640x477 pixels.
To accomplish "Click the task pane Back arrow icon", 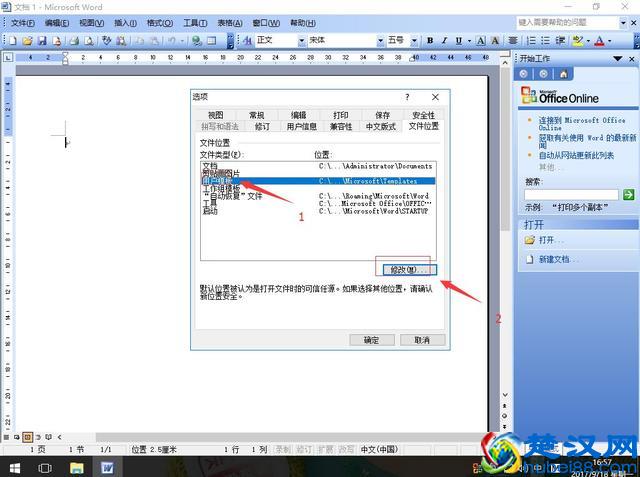I will 523,74.
